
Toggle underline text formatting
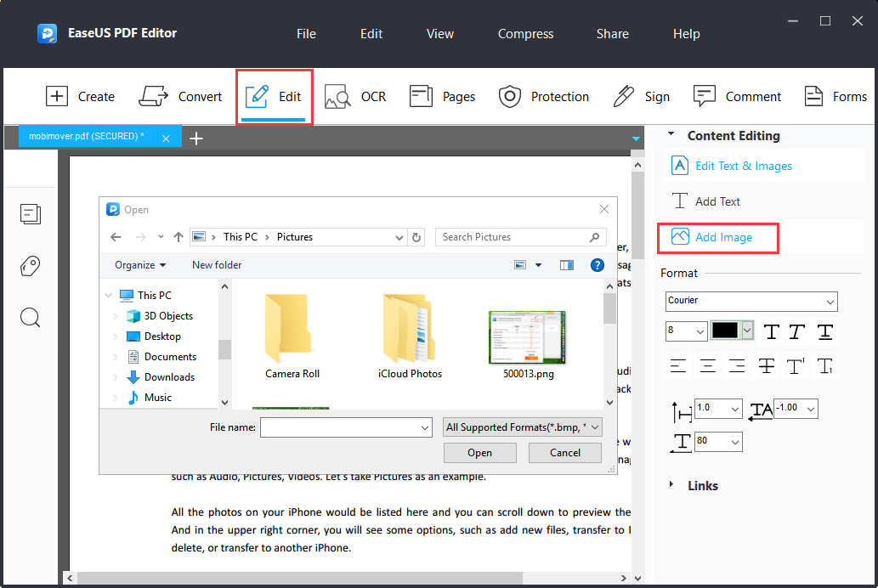coord(825,331)
